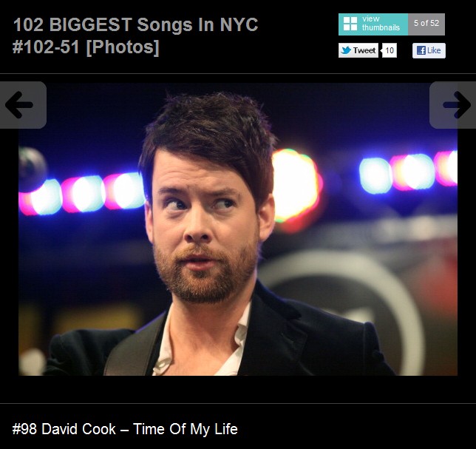Viewport: 476px width, 449px height.
Task: Like this gallery on Facebook
Action: click(x=429, y=50)
